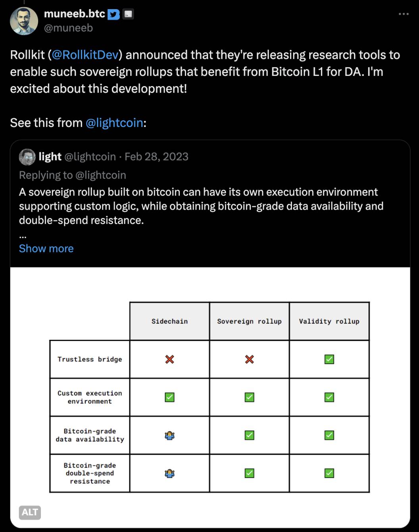Click muneeb.btc profile avatar
Viewport: 419px width, 532px height.
pyautogui.click(x=24, y=21)
